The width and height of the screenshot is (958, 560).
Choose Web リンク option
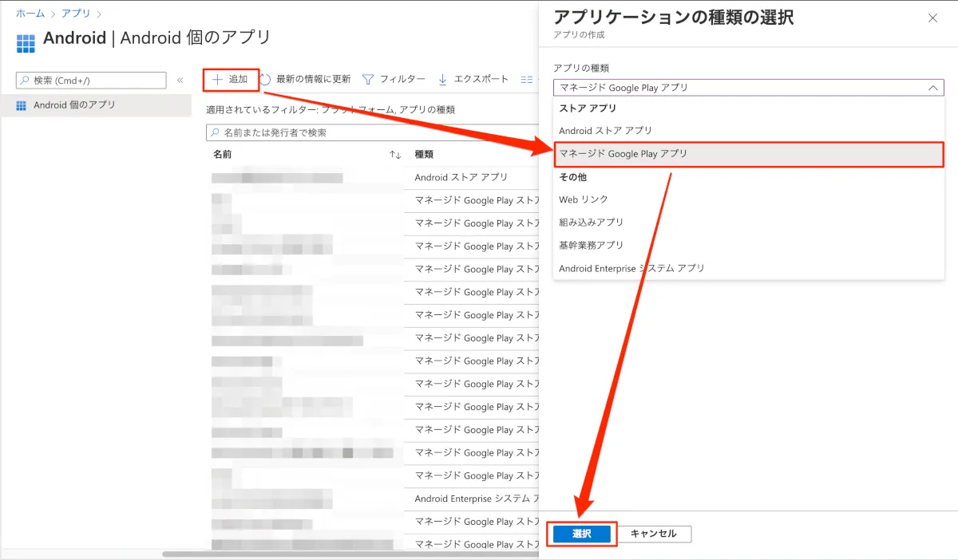click(748, 199)
